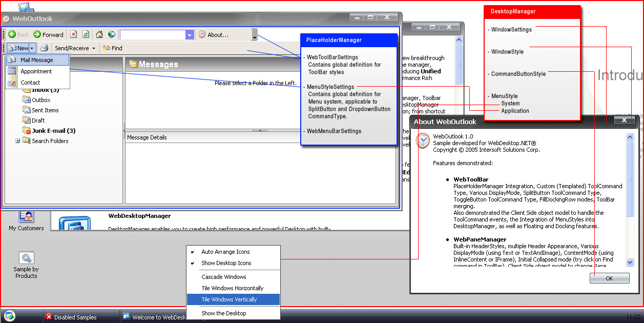Open the Sample by Products desktop icon
This screenshot has height=323, width=644.
26,265
